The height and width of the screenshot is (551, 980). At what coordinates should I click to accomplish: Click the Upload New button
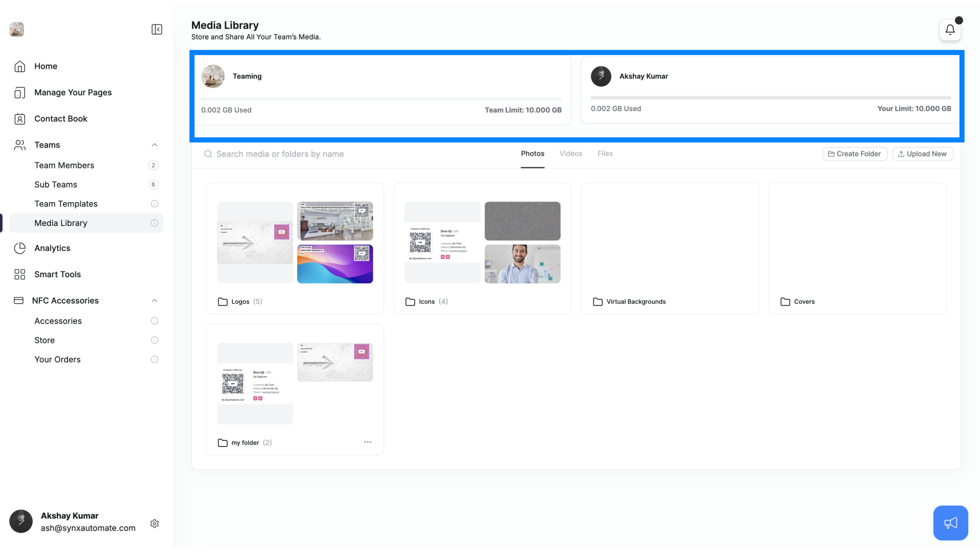click(x=922, y=154)
